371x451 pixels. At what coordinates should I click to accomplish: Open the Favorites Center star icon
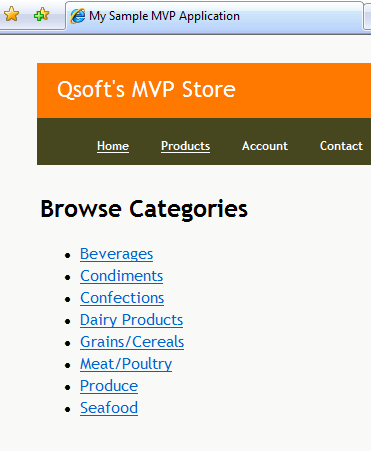coord(11,14)
